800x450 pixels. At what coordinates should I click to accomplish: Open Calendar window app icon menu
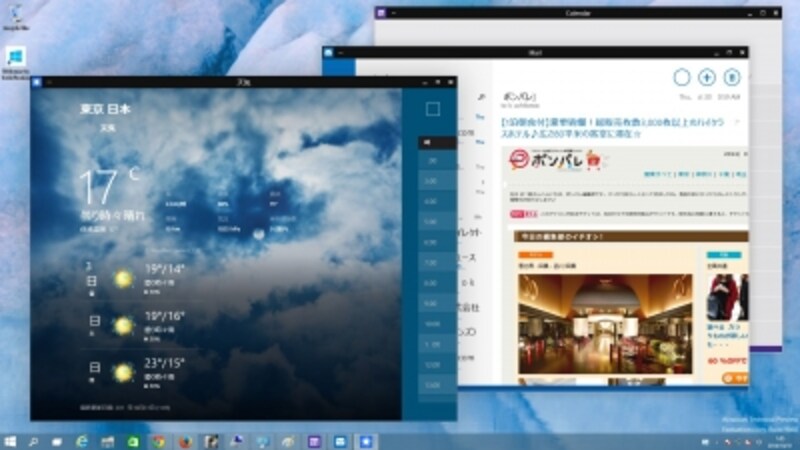(x=381, y=13)
